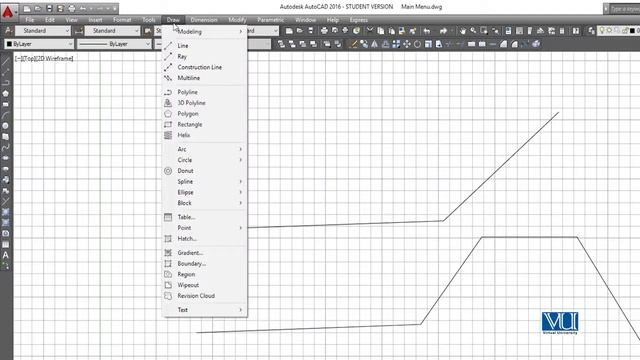Select the Rectangle tool in left toolbar

point(5,104)
